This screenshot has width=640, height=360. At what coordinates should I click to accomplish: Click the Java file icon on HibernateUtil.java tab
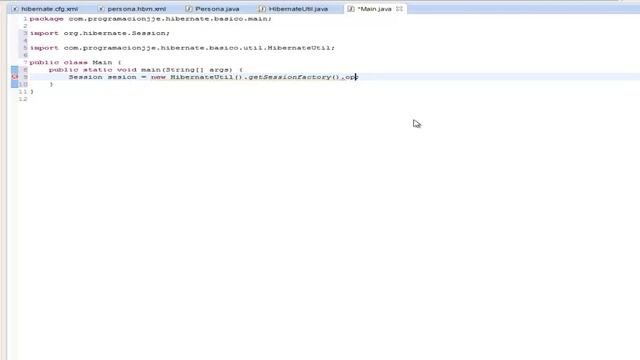click(x=262, y=9)
